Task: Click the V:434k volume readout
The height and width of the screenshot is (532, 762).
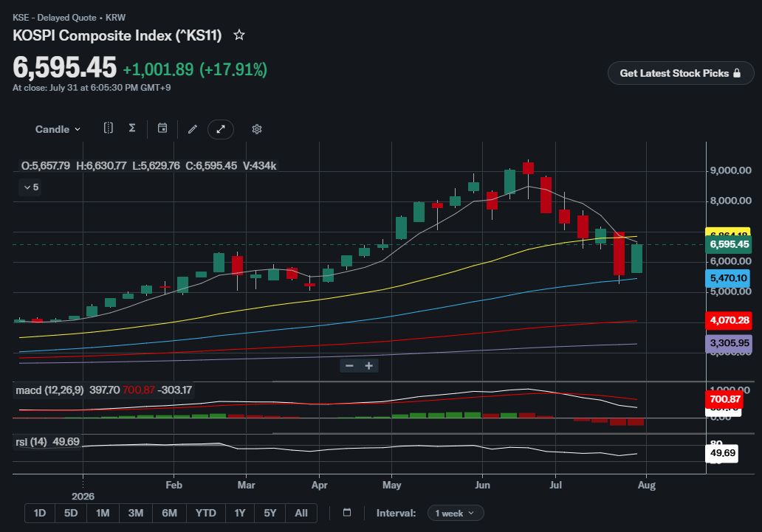Action: (x=259, y=166)
